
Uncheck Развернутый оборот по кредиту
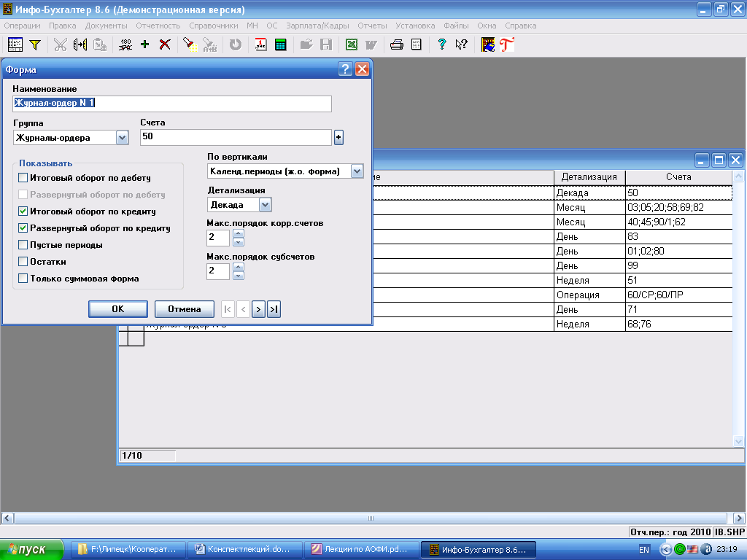coord(23,228)
